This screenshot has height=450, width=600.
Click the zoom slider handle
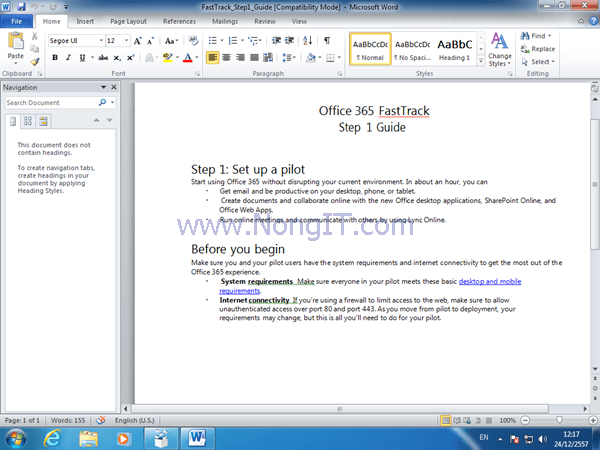[559, 420]
